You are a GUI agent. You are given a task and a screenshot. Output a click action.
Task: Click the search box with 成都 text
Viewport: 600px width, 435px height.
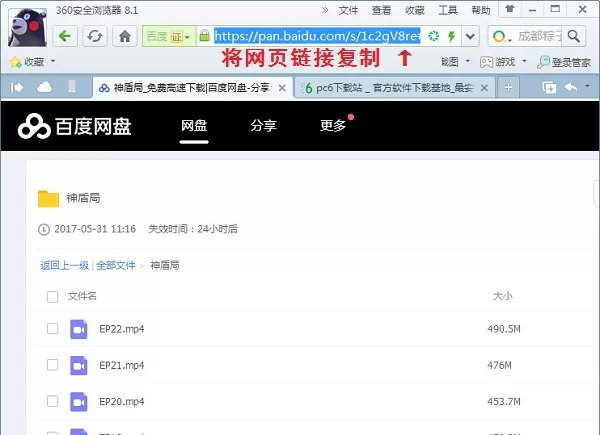540,36
